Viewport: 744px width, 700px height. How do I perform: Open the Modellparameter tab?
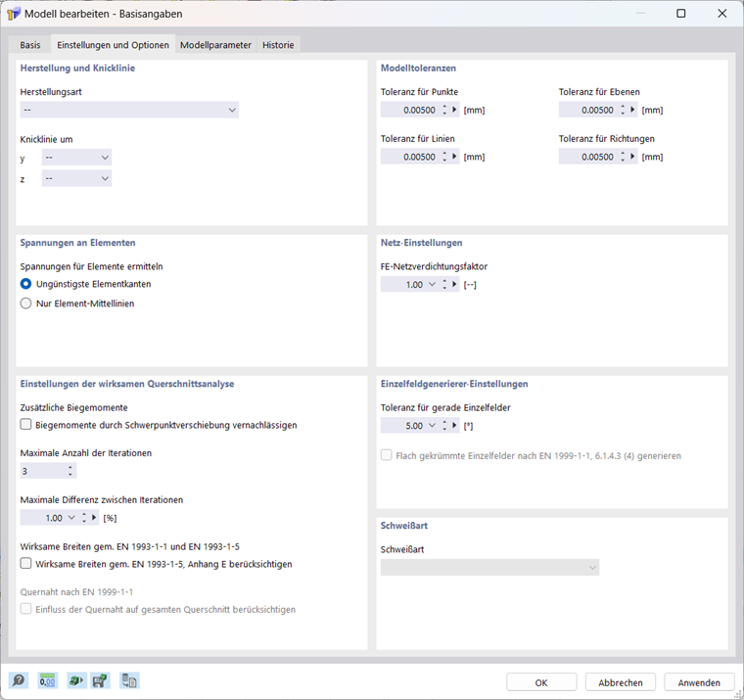coord(216,45)
